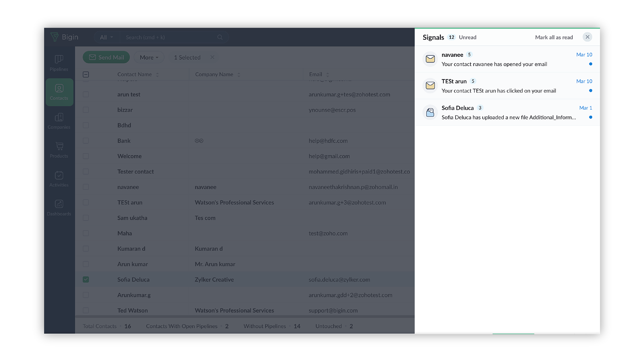Check the checkbox beside navanee

[x=86, y=187]
